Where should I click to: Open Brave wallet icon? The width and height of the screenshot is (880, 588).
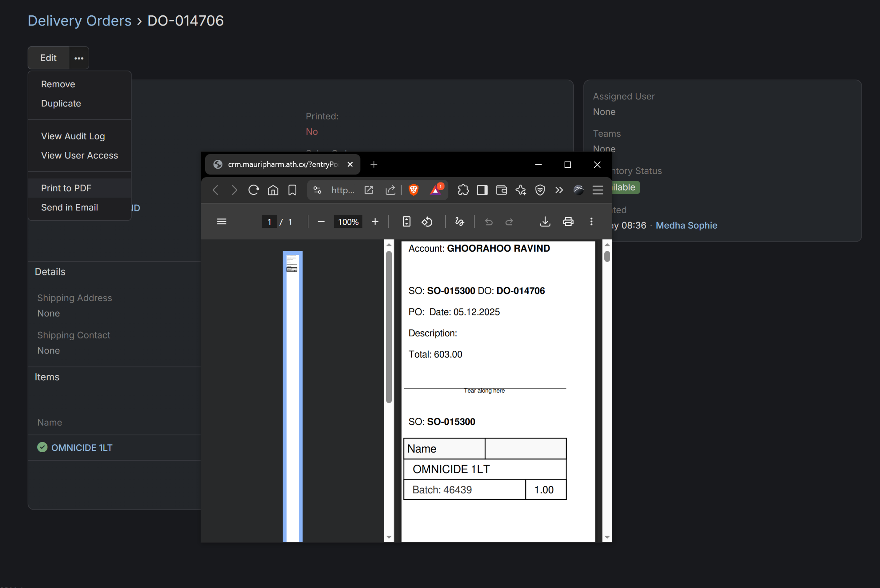point(501,190)
